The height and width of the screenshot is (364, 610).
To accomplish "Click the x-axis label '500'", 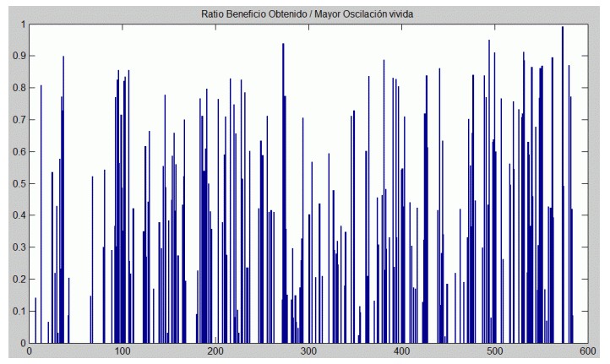I will (495, 351).
